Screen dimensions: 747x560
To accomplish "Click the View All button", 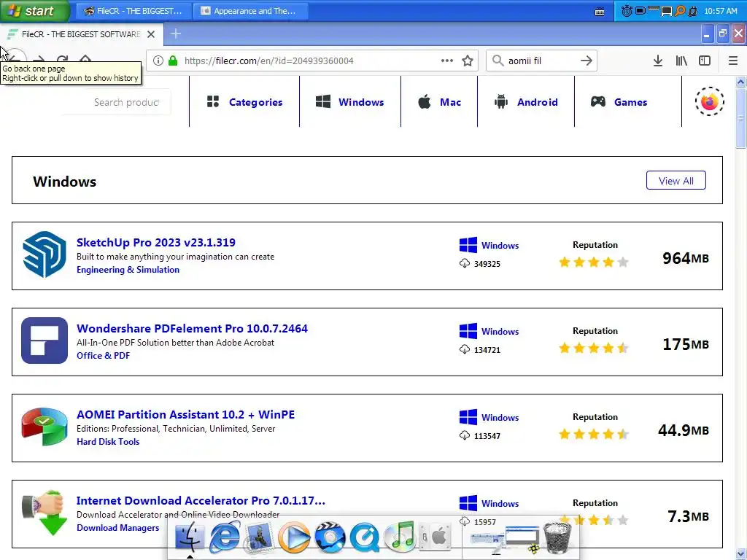I will (676, 181).
